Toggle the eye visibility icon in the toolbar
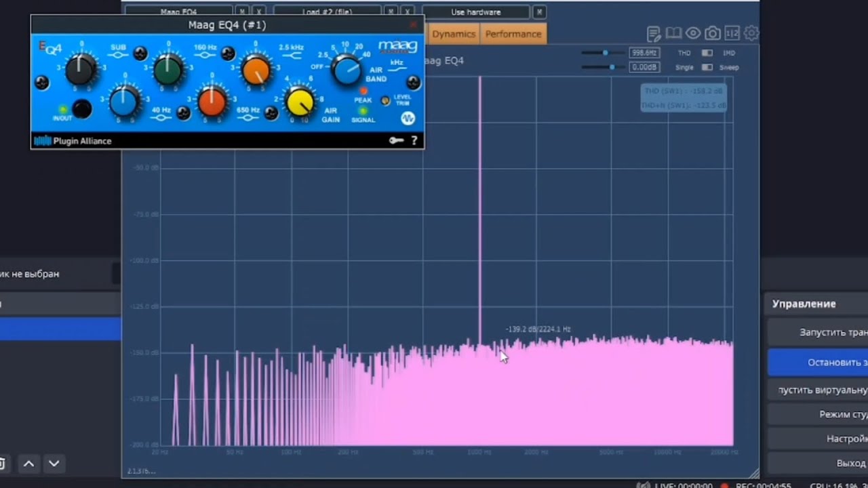The image size is (868, 488). click(693, 33)
